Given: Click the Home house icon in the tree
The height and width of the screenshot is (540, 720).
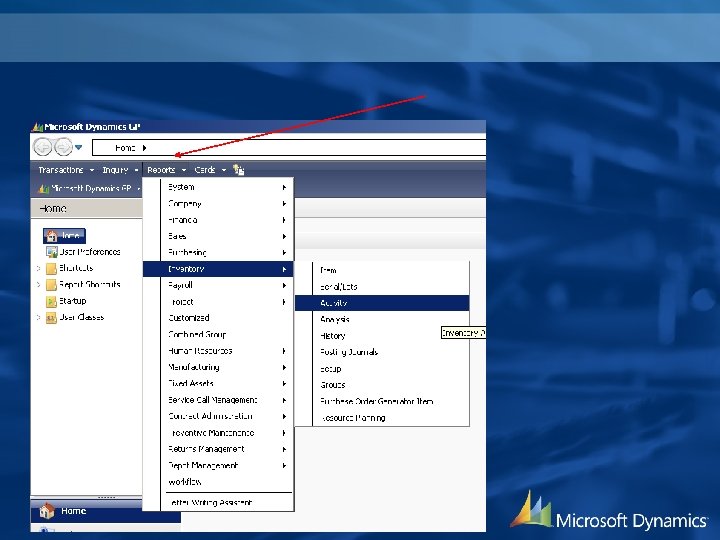Looking at the screenshot, I should (x=52, y=236).
